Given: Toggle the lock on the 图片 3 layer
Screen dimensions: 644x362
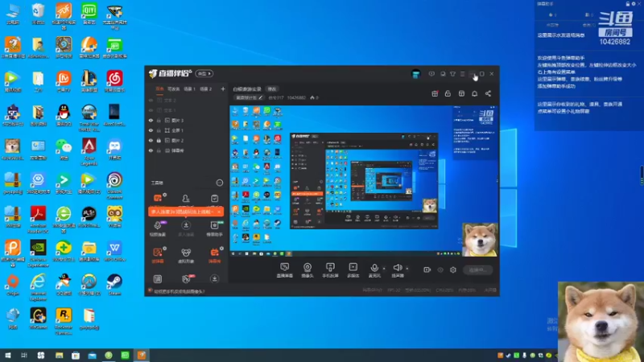Looking at the screenshot, I should (159, 120).
